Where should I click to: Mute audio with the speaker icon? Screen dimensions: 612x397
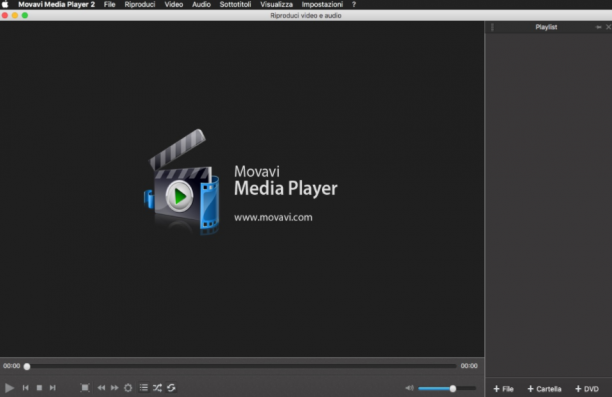click(409, 388)
